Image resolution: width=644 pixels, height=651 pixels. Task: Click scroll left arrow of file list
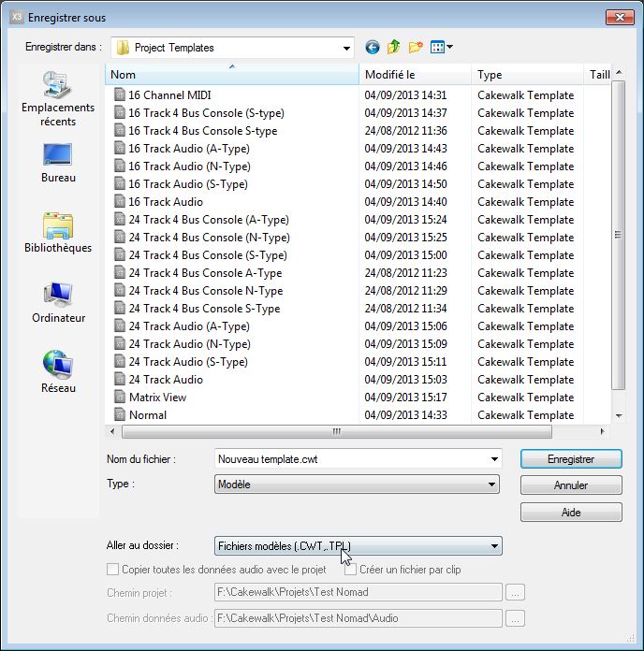coord(112,432)
